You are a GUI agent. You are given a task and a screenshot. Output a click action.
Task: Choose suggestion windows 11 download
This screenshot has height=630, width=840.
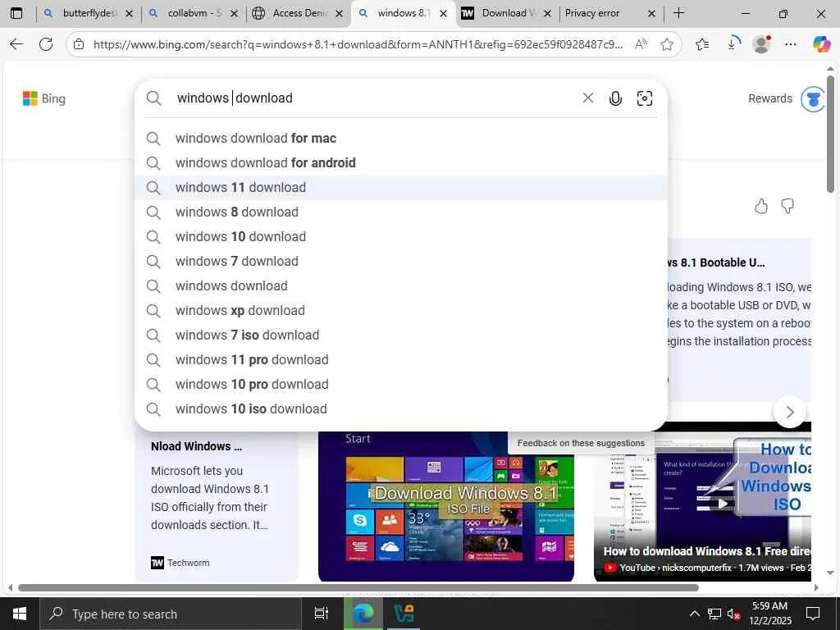click(x=400, y=188)
